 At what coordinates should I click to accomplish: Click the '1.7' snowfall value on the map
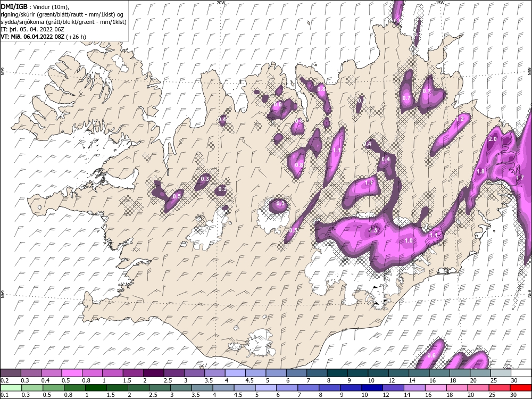click(519, 178)
